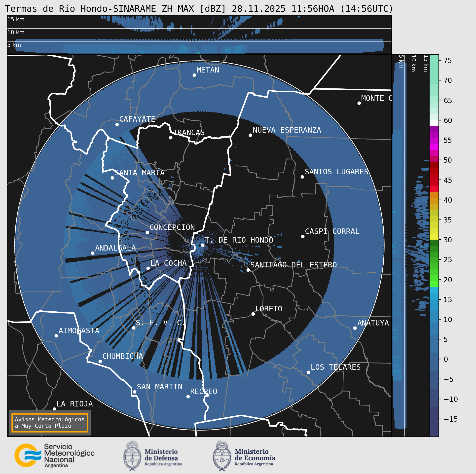This screenshot has height=474, width=476.
Task: Pick the white 60 dBZ color on scale
Action: [x=434, y=123]
